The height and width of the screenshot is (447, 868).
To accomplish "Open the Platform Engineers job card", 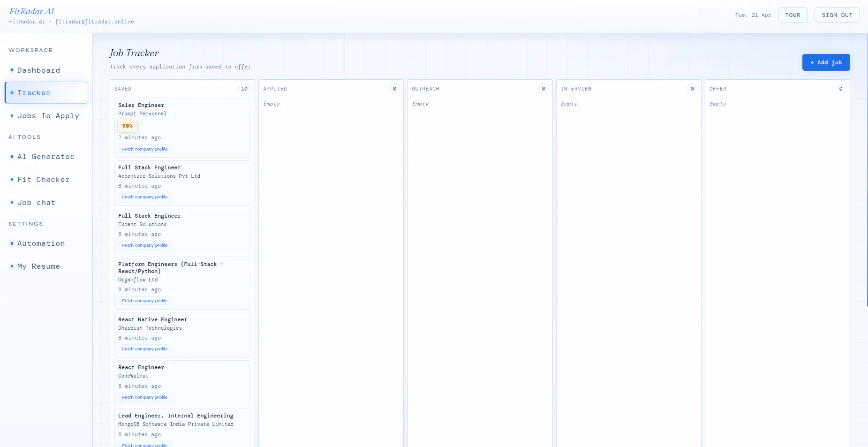I will 182,283.
